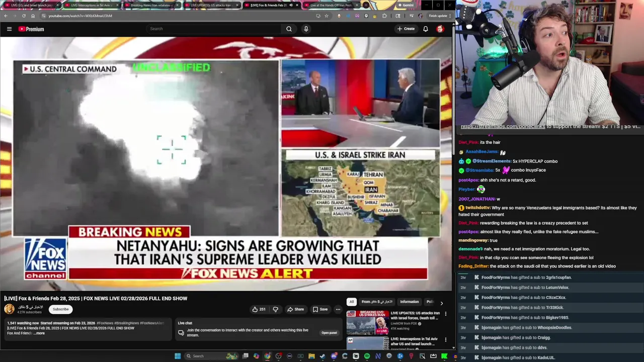Image resolution: width=644 pixels, height=362 pixels.
Task: Open Spotify from the taskbar
Action: (x=367, y=356)
